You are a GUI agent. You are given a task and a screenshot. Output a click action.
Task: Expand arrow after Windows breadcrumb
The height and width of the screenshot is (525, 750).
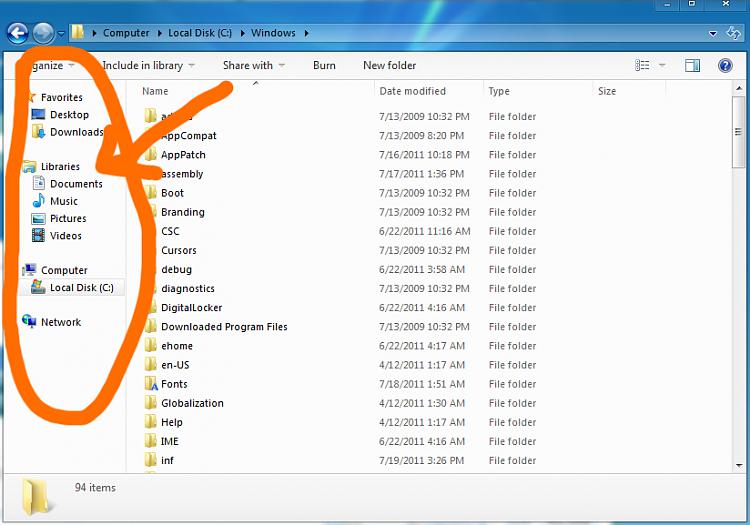306,33
